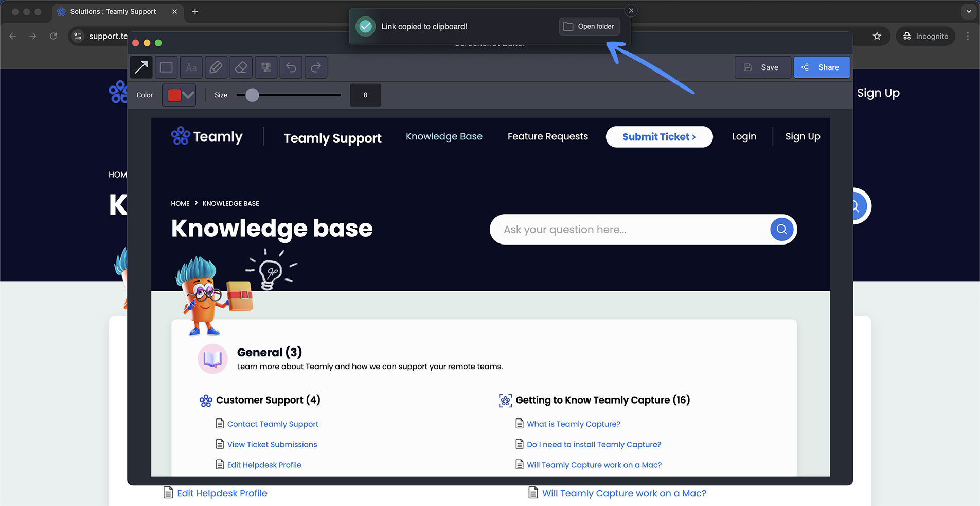Image resolution: width=980 pixels, height=506 pixels.
Task: Open a new browser tab
Action: 195,11
